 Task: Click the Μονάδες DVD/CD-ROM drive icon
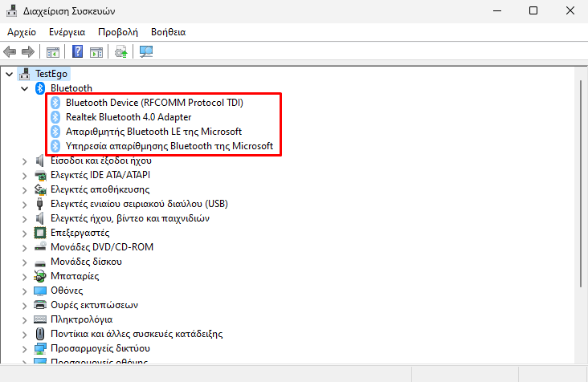click(40, 247)
